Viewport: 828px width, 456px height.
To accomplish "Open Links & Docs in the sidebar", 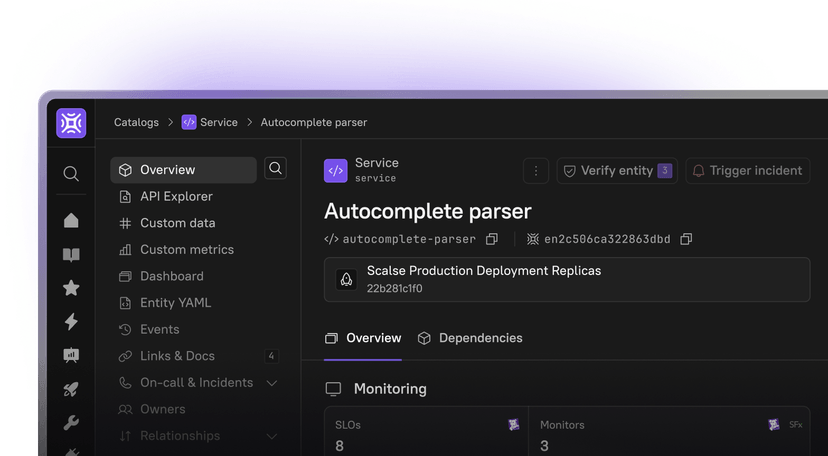I will [177, 356].
